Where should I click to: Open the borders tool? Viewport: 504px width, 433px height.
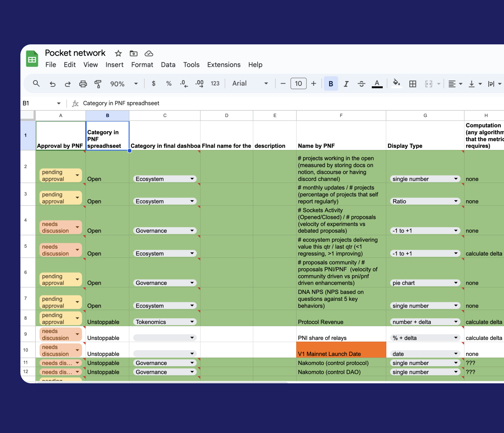pyautogui.click(x=413, y=84)
